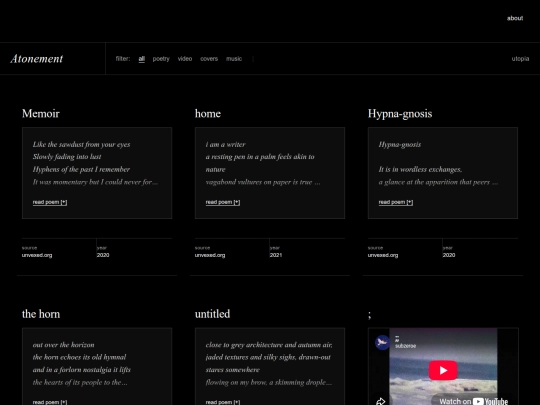Click the home title
The width and height of the screenshot is (540, 405).
pyautogui.click(x=208, y=114)
